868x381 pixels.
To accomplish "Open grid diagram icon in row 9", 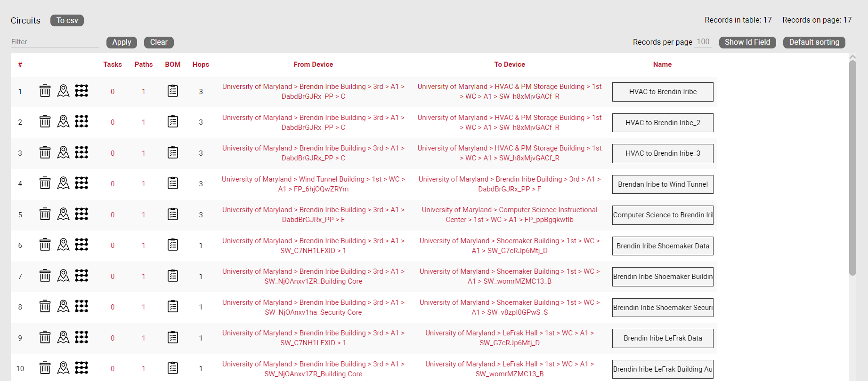I will pos(81,337).
